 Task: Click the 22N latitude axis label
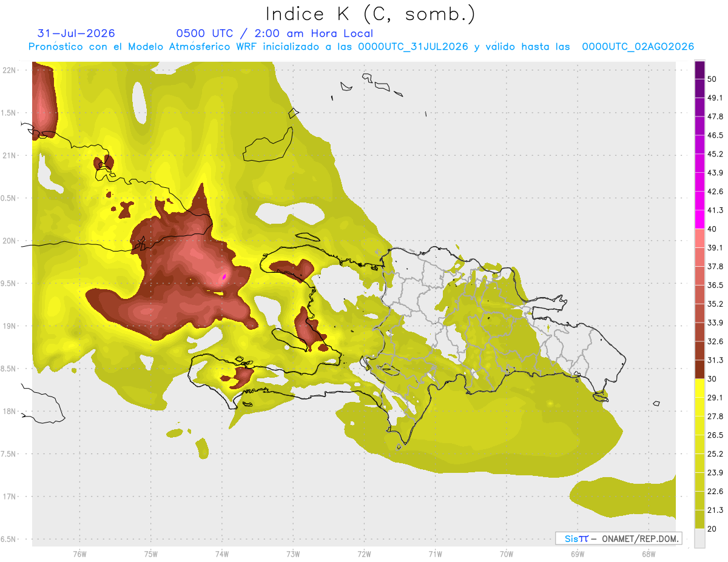click(x=9, y=70)
